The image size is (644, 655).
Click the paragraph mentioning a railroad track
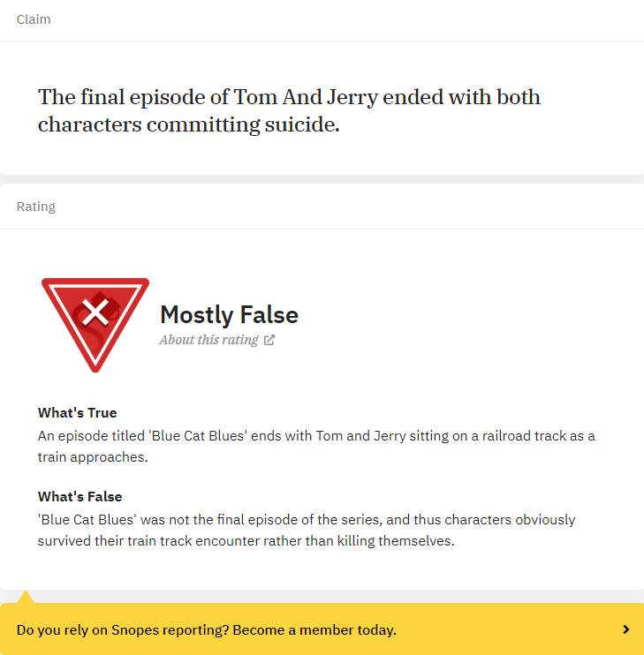[x=316, y=447]
